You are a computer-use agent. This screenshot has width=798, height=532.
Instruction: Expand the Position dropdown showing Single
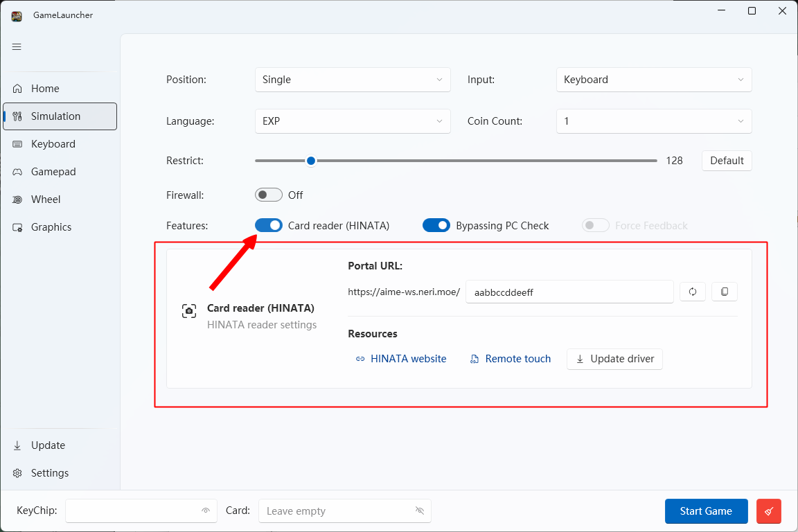click(x=353, y=80)
